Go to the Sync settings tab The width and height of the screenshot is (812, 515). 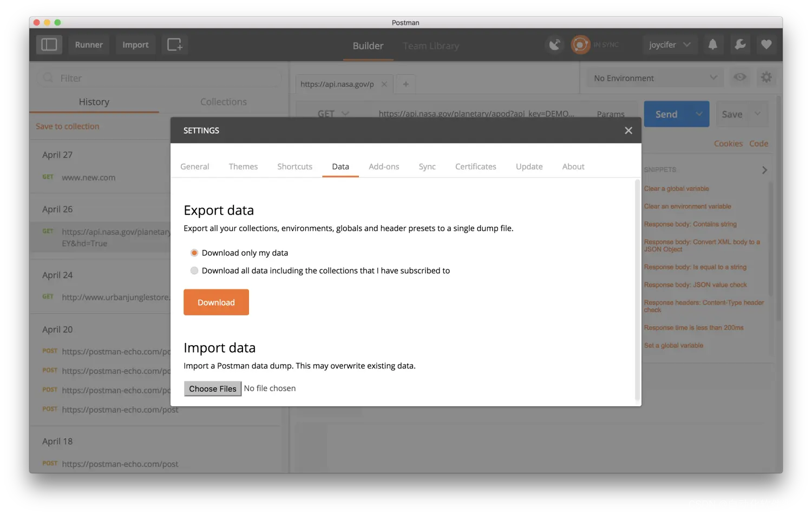427,167
